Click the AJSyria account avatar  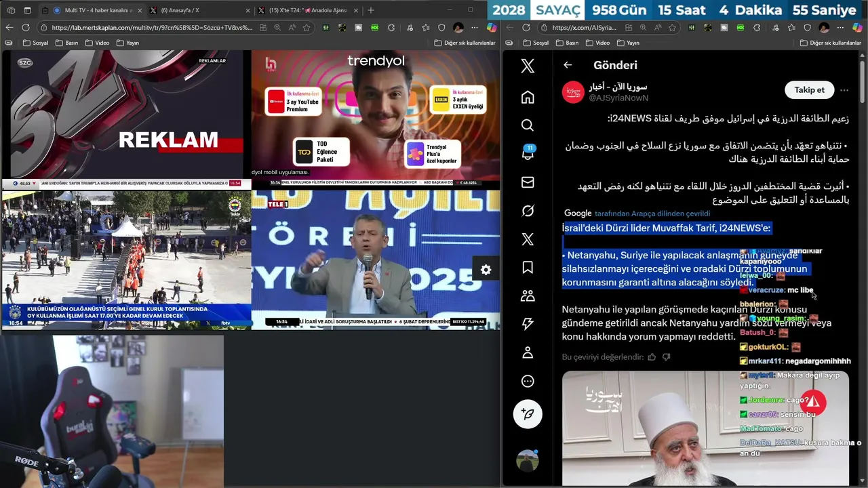click(573, 92)
